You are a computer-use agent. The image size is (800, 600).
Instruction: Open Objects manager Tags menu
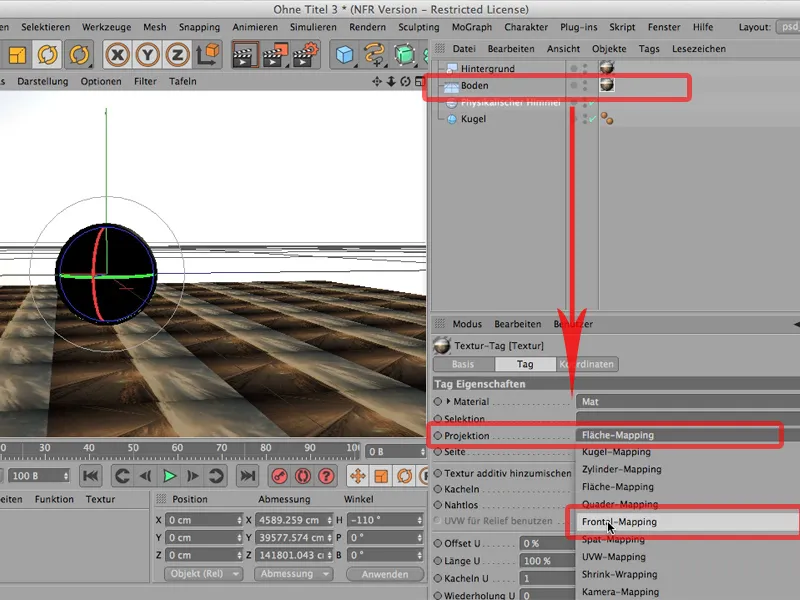(649, 49)
